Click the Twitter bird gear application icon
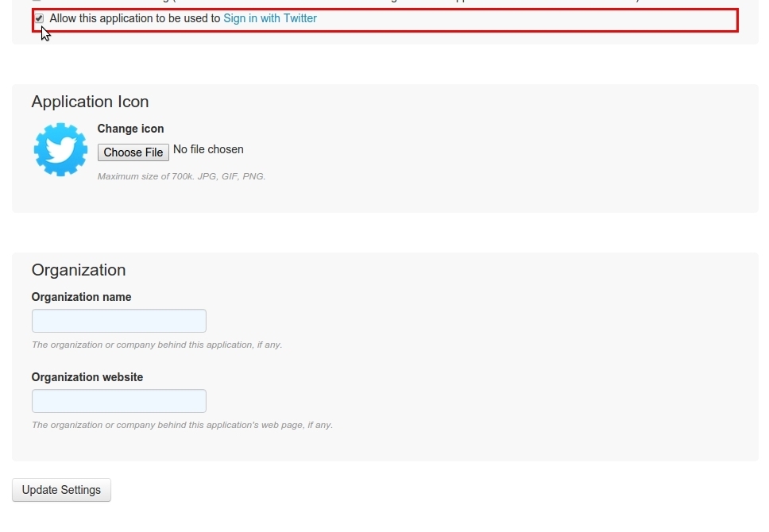The width and height of the screenshot is (769, 532). [60, 149]
